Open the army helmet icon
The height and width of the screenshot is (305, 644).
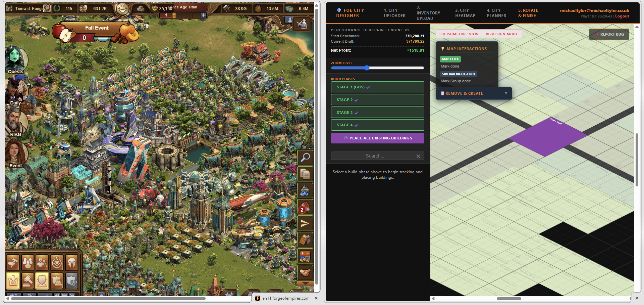(x=71, y=263)
